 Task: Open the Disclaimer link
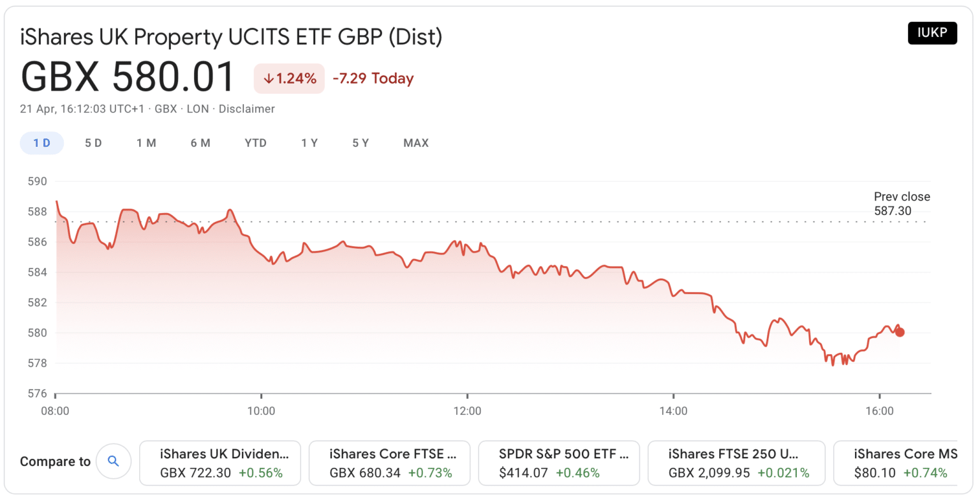coord(247,108)
